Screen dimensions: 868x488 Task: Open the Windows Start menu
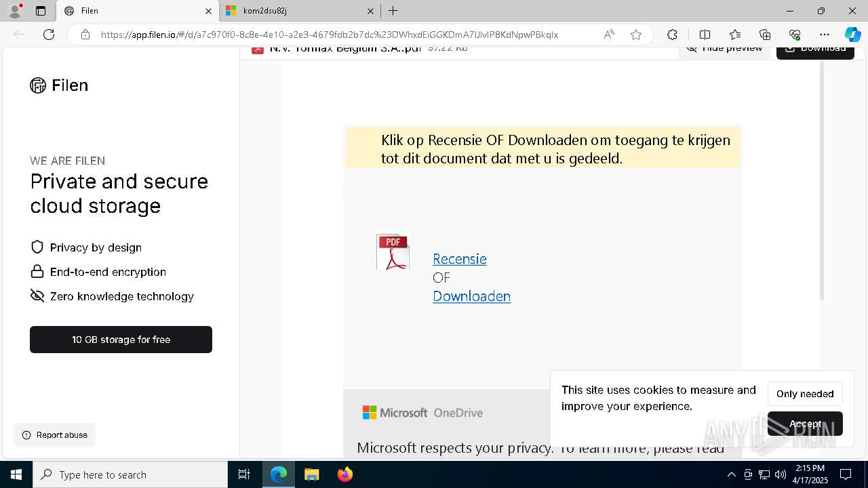[x=16, y=474]
